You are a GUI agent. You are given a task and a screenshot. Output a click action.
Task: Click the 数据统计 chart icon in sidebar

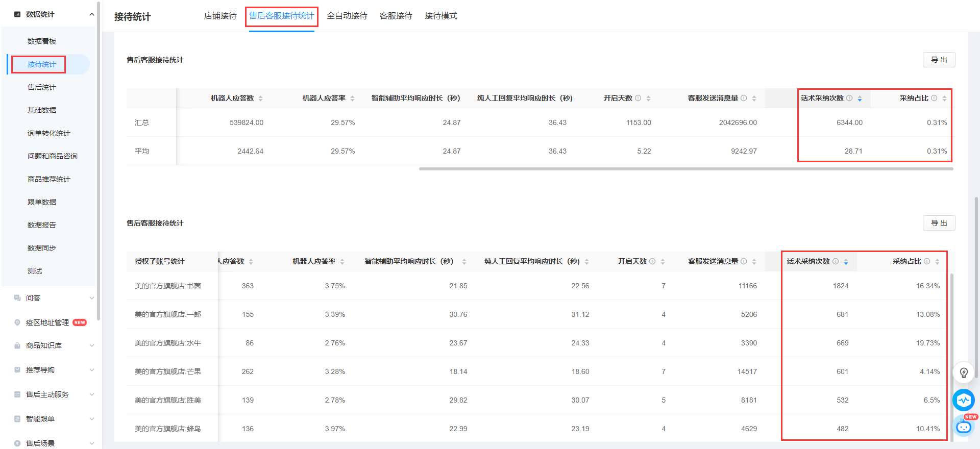pyautogui.click(x=17, y=14)
